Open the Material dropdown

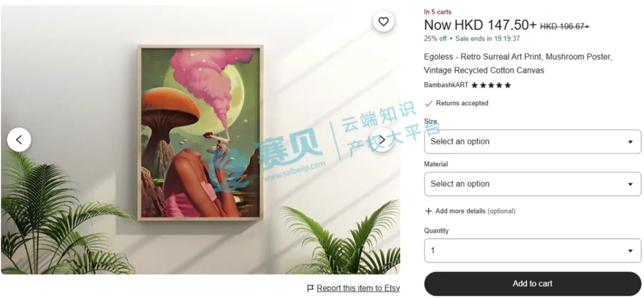click(x=532, y=184)
